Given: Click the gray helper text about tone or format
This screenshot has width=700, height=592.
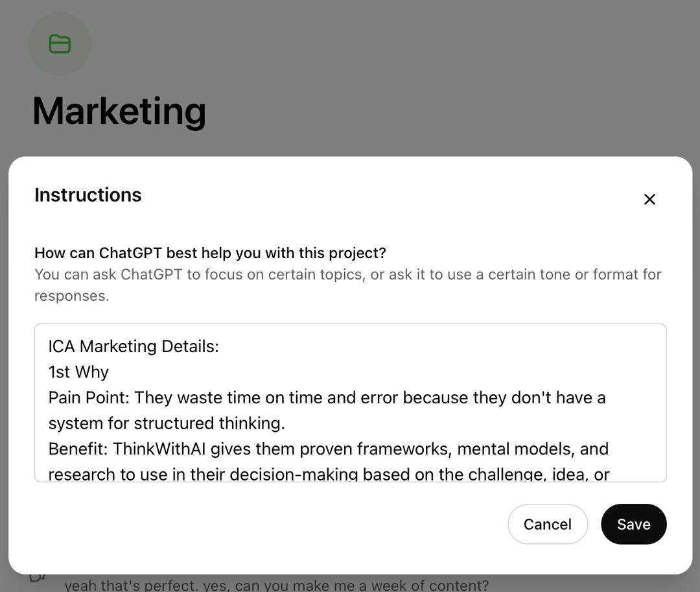Looking at the screenshot, I should click(x=348, y=285).
